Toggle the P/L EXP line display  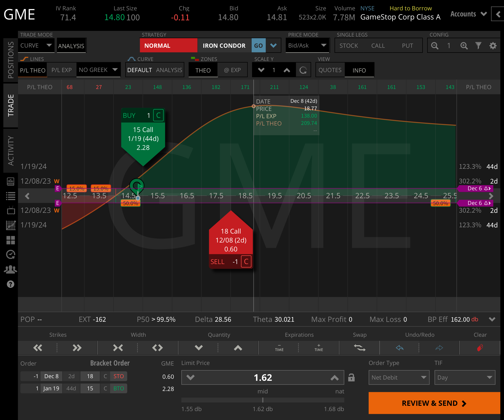tap(61, 70)
